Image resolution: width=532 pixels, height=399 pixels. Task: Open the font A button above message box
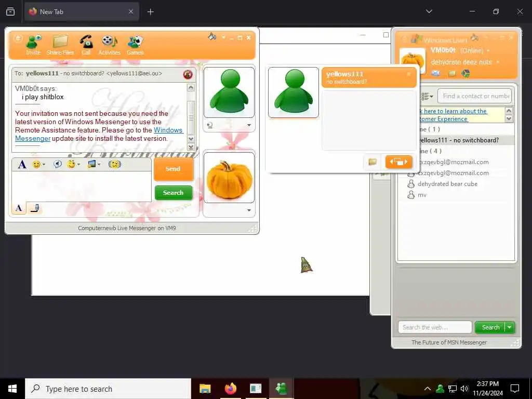pos(22,165)
